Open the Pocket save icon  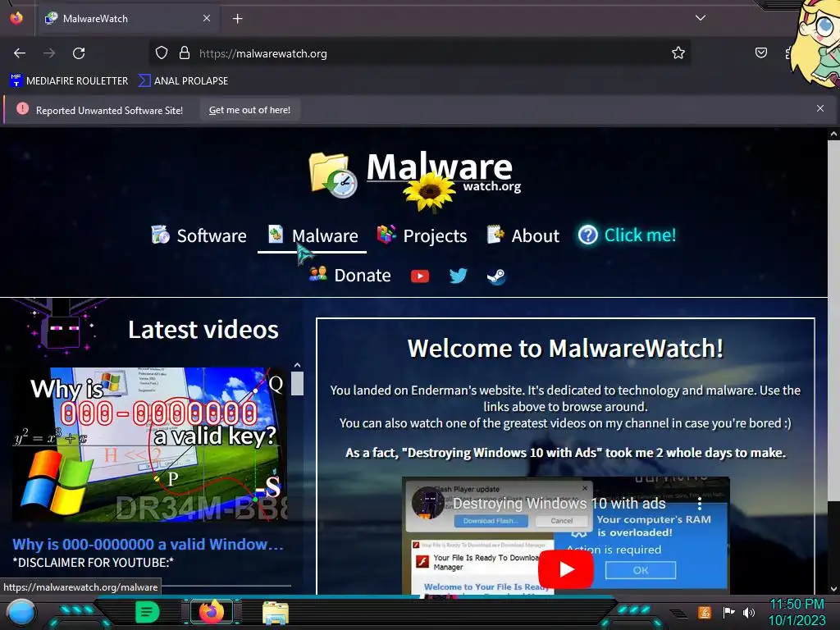[x=760, y=52]
